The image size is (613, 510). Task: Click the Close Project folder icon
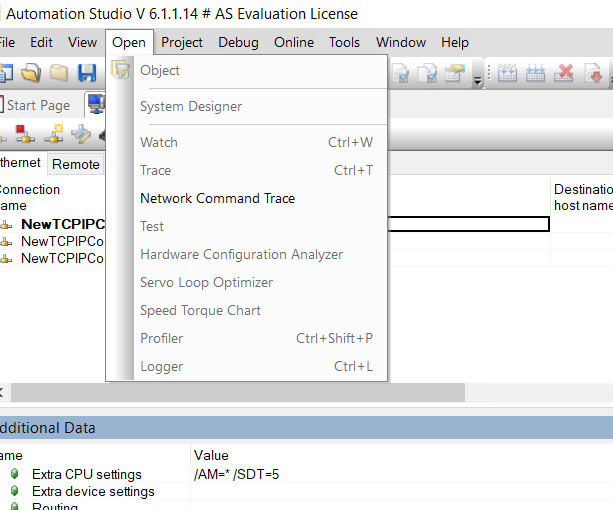click(59, 73)
